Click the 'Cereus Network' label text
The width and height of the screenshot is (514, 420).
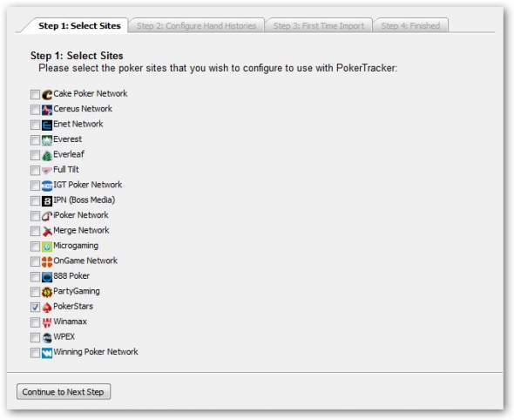pyautogui.click(x=83, y=109)
